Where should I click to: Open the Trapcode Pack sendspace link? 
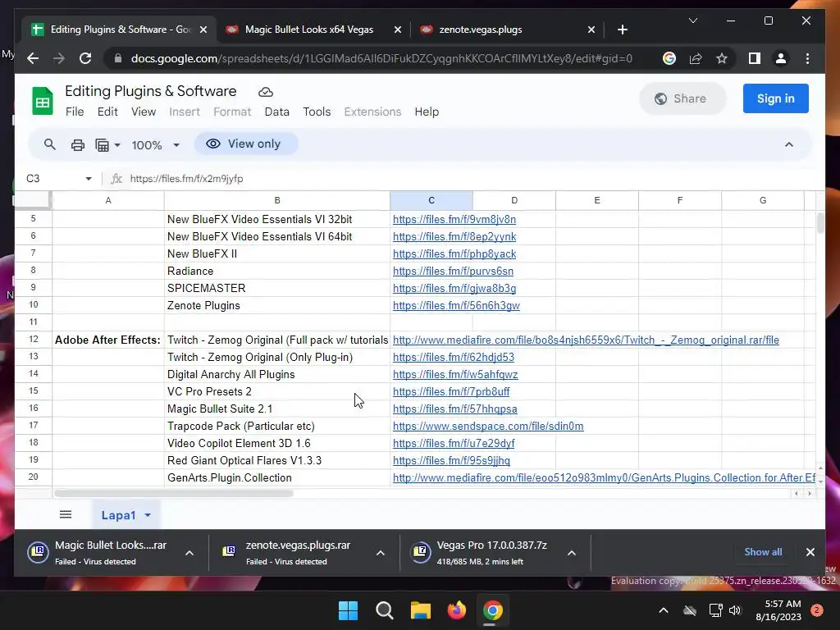coord(488,426)
